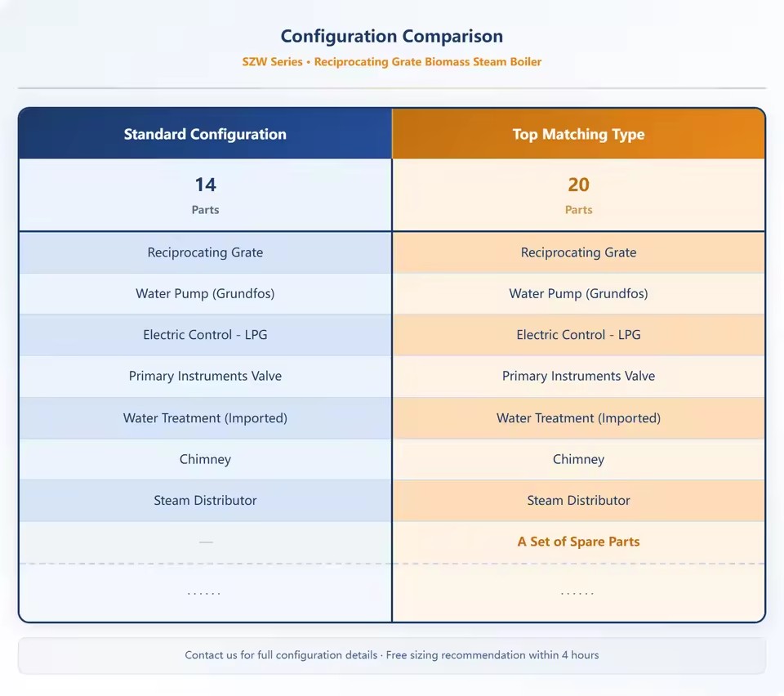Click Reciprocating Grate in Standard Configuration column
Screen dimensions: 784x696
(x=205, y=252)
